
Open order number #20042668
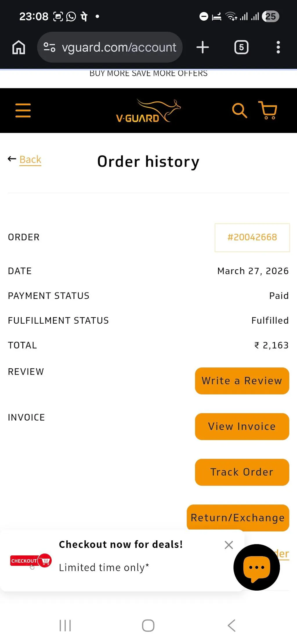click(x=252, y=237)
